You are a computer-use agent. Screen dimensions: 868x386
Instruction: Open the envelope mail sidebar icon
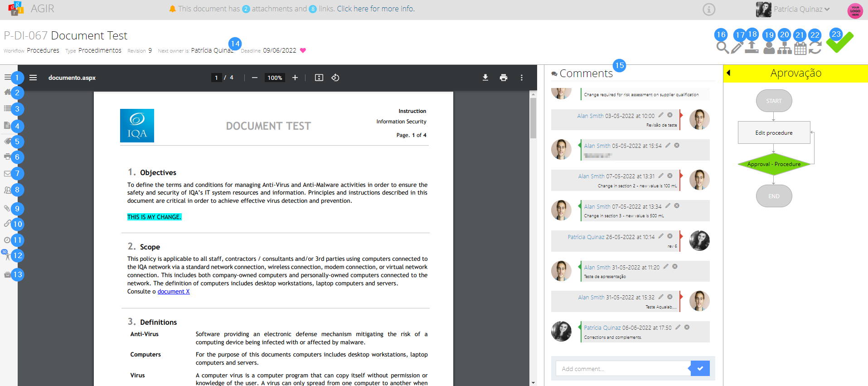click(x=7, y=173)
